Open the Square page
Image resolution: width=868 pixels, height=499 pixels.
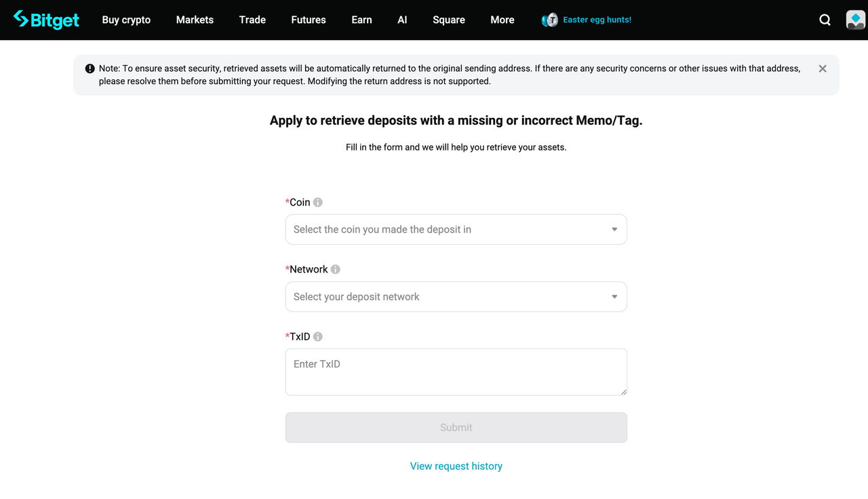point(448,20)
